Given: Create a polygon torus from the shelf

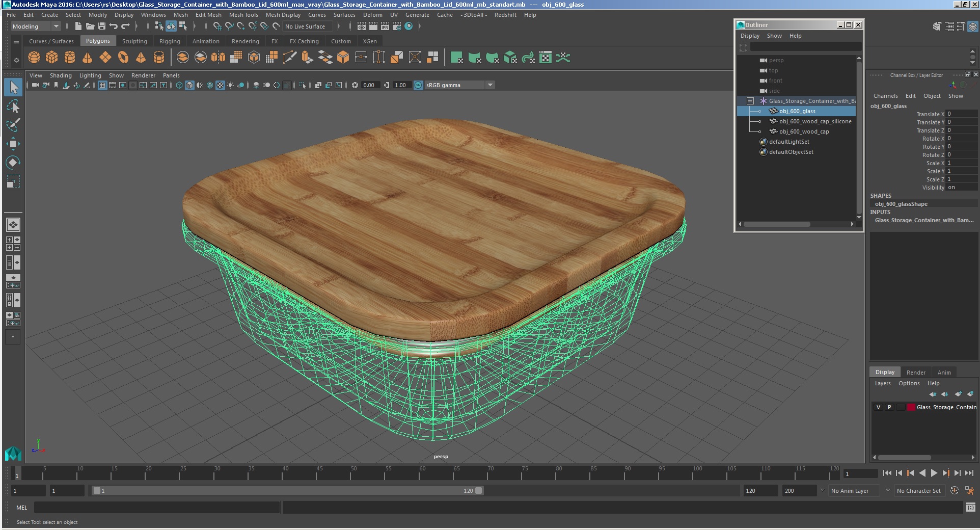Looking at the screenshot, I should tap(123, 58).
